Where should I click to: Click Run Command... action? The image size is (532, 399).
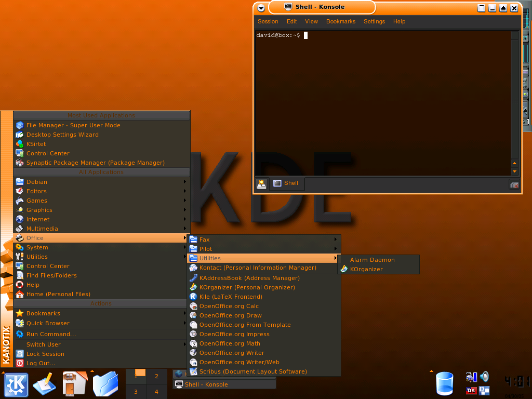[x=101, y=334]
